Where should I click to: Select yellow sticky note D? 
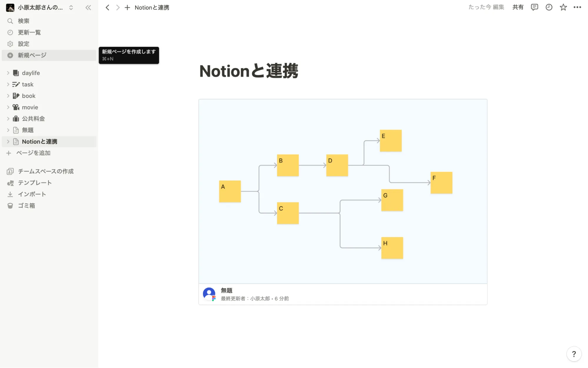pyautogui.click(x=337, y=165)
